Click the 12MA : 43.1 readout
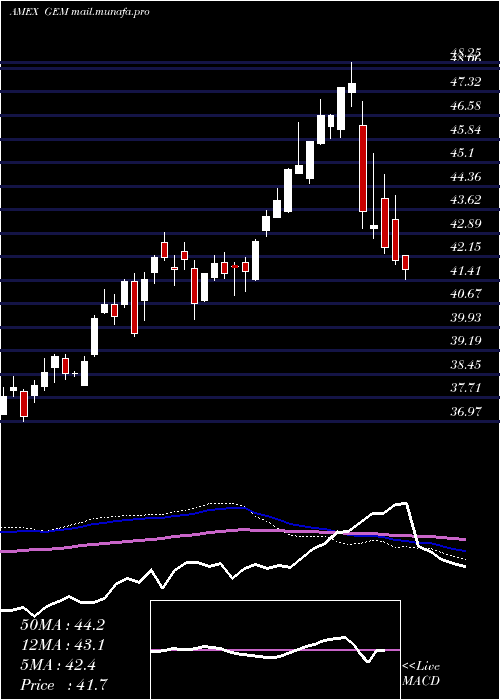 tap(62, 646)
